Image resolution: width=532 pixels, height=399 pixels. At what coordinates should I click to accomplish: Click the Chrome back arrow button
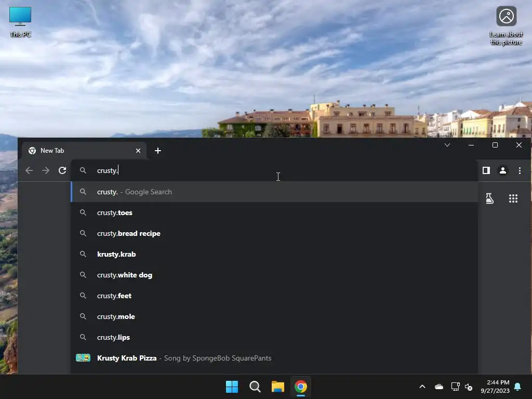point(29,170)
